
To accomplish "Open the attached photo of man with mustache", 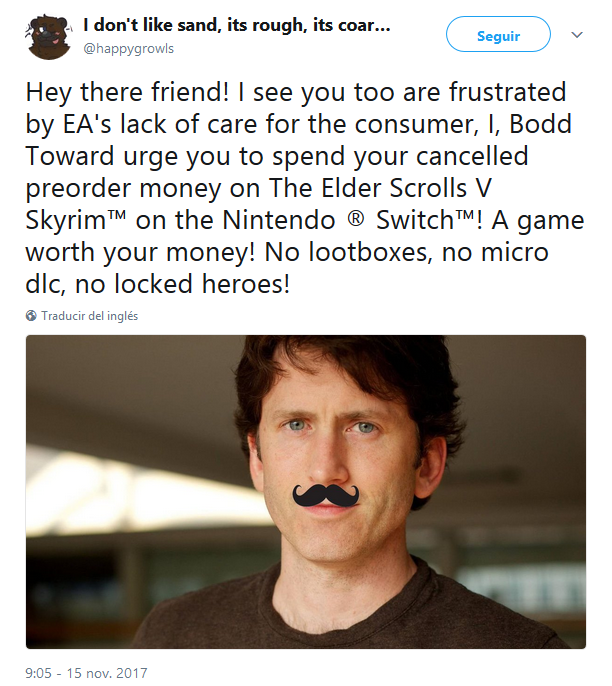I will pos(305,492).
